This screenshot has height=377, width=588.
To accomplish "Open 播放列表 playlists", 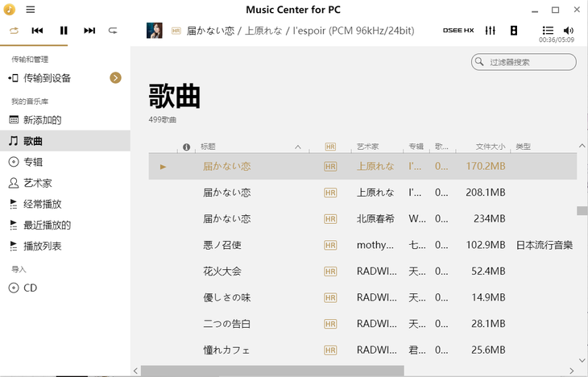I will [65, 246].
